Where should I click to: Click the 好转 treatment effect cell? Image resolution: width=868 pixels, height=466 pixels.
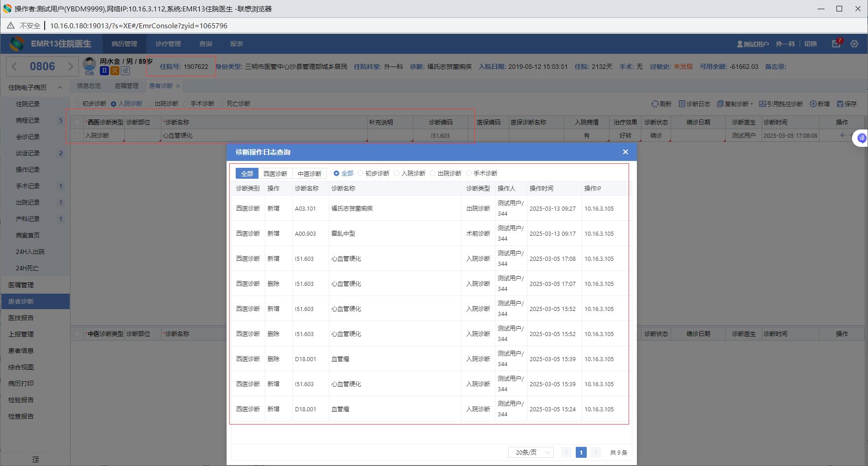(x=625, y=135)
